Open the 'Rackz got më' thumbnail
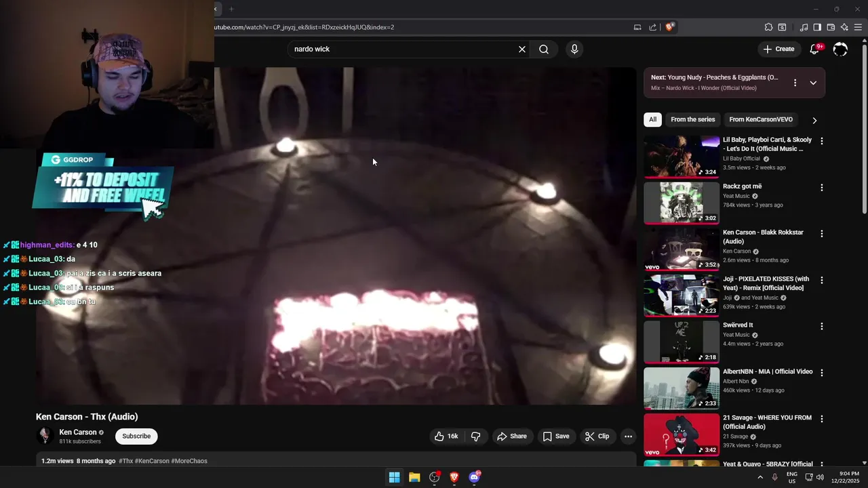Image resolution: width=868 pixels, height=488 pixels. coord(682,203)
